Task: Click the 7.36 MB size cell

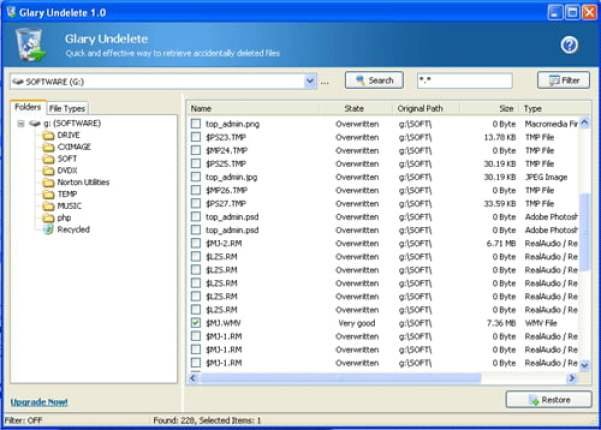Action: 501,323
